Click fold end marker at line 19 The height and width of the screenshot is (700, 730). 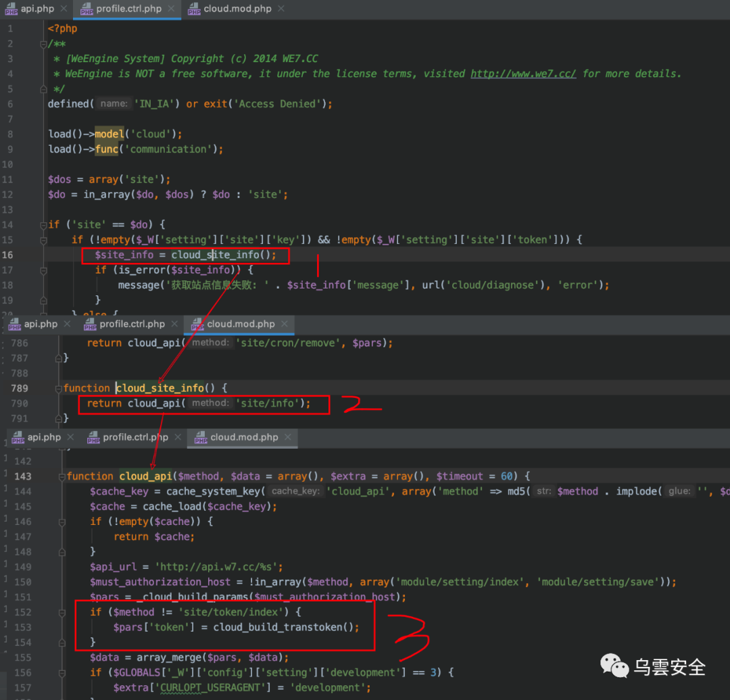pyautogui.click(x=43, y=301)
